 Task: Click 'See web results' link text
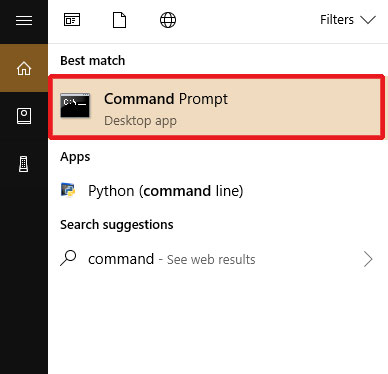point(211,260)
